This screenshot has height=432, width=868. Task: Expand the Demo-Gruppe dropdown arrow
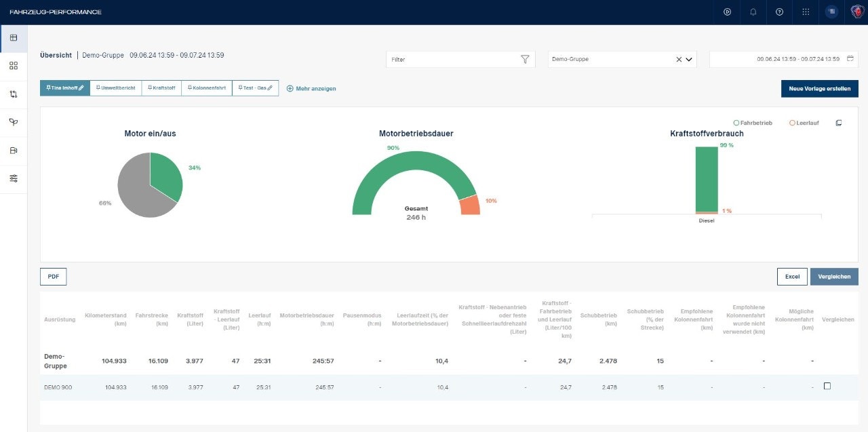(690, 60)
